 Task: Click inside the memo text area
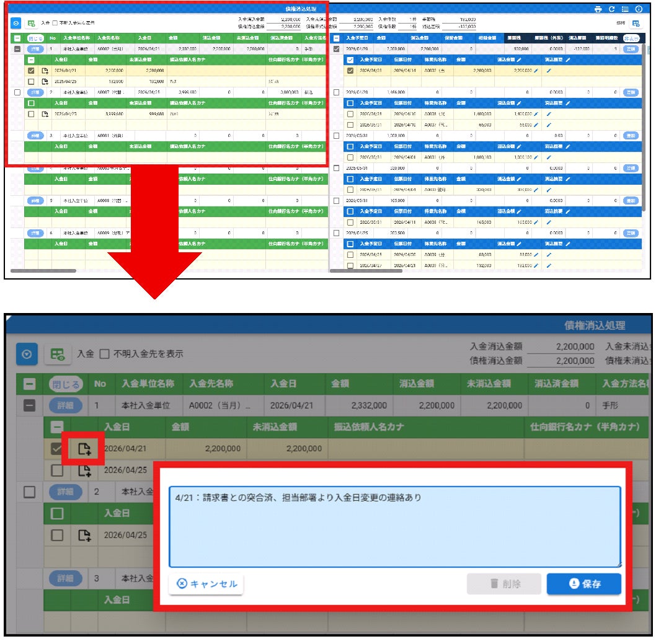click(394, 527)
